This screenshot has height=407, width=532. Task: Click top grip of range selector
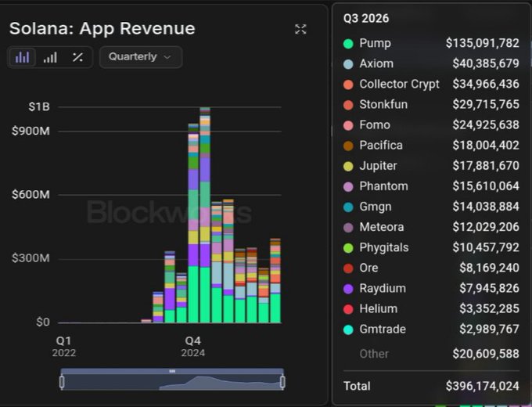(x=172, y=371)
